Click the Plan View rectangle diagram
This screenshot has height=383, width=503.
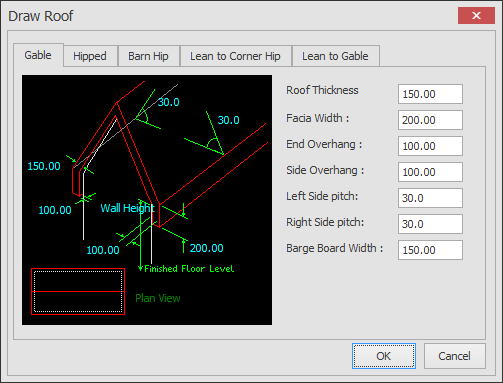(78, 292)
